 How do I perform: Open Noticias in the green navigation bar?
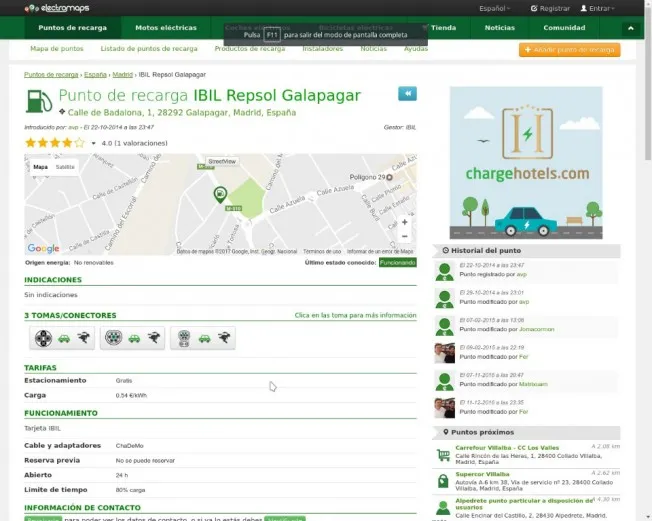pos(499,27)
